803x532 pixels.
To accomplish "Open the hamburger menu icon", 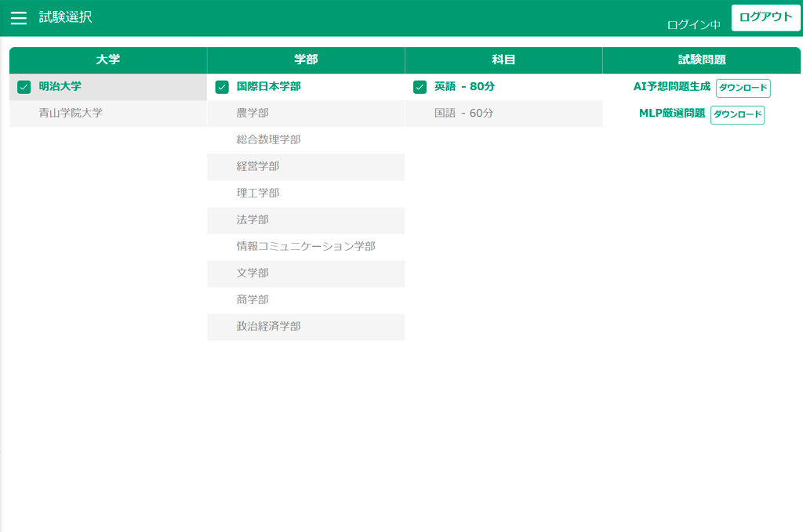I will [18, 18].
